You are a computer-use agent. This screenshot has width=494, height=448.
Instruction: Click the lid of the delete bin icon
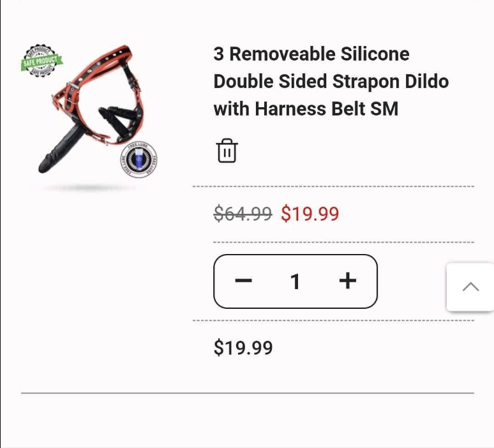point(227,142)
